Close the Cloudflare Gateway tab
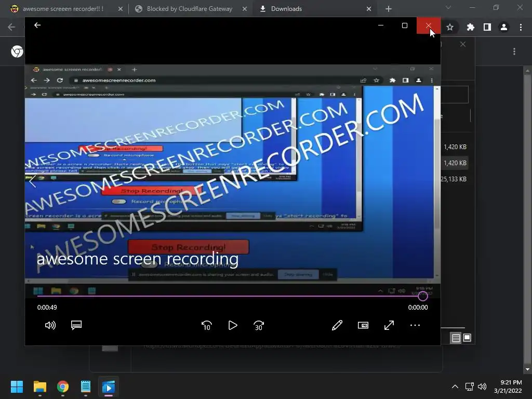The width and height of the screenshot is (532, 399). [245, 9]
